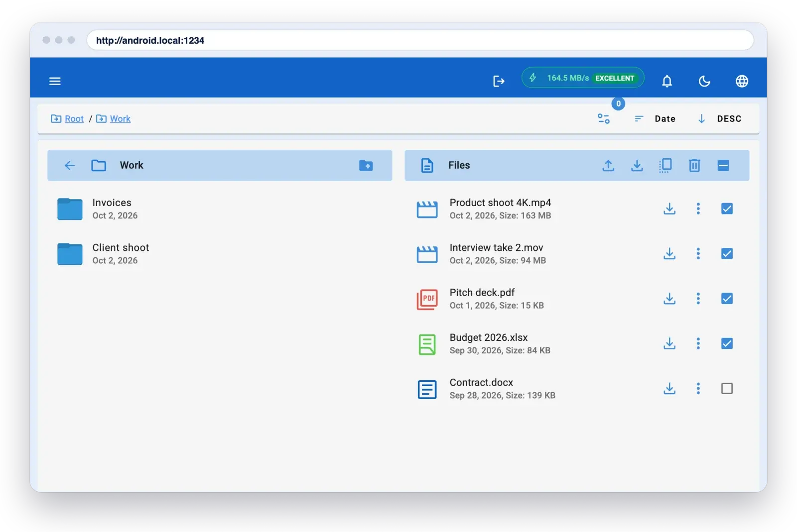The height and width of the screenshot is (532, 797).
Task: Open the Date sort dropdown
Action: point(655,118)
